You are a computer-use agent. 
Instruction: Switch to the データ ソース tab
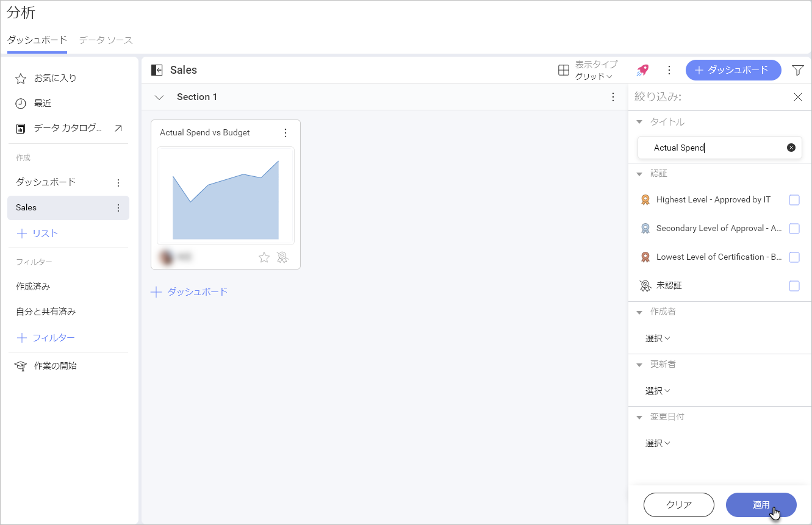(106, 40)
